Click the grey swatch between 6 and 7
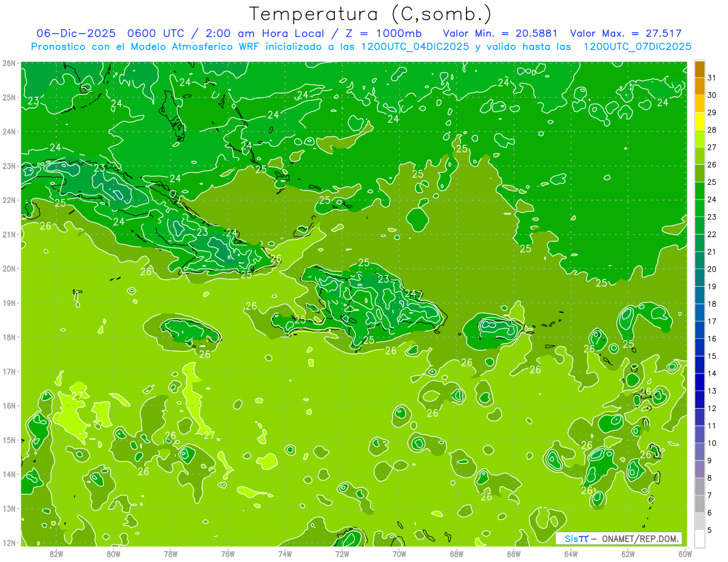This screenshot has width=728, height=562. pyautogui.click(x=699, y=504)
